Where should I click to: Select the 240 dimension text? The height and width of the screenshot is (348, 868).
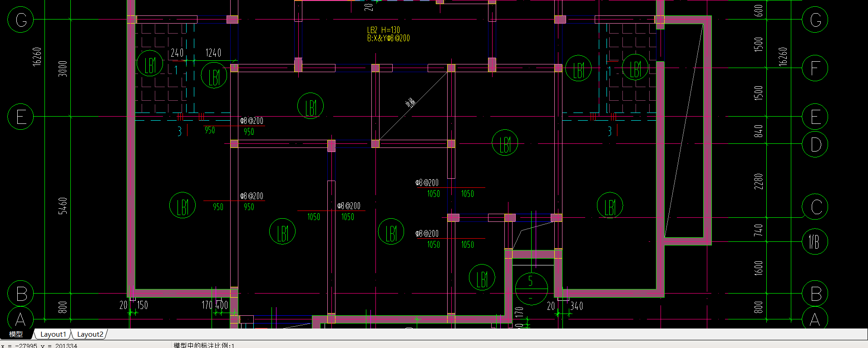(177, 53)
